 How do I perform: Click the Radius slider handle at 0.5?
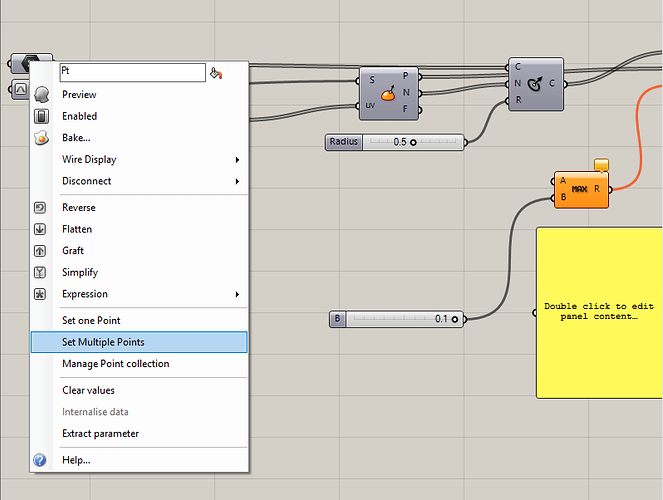(x=413, y=142)
